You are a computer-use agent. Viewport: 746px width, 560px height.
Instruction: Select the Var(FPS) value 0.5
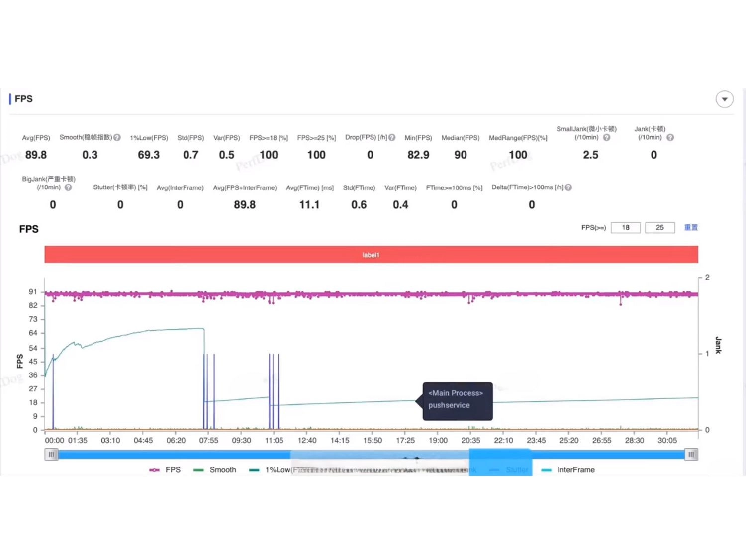pos(226,155)
